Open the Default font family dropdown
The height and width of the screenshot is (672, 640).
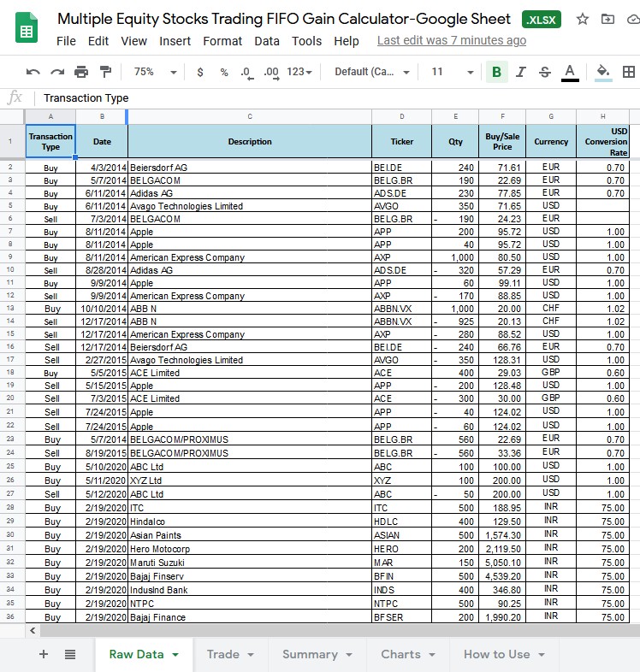371,72
